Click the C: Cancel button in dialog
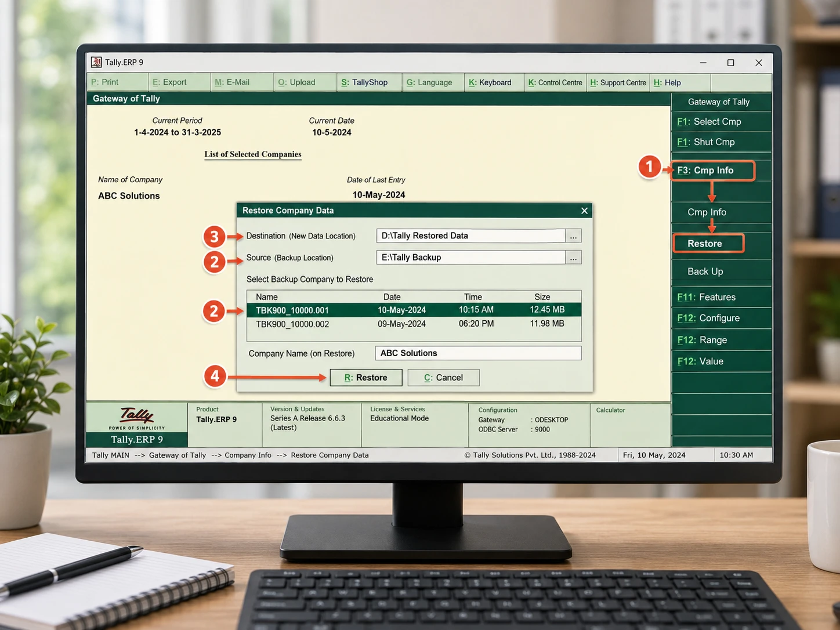This screenshot has width=840, height=630. pos(443,378)
